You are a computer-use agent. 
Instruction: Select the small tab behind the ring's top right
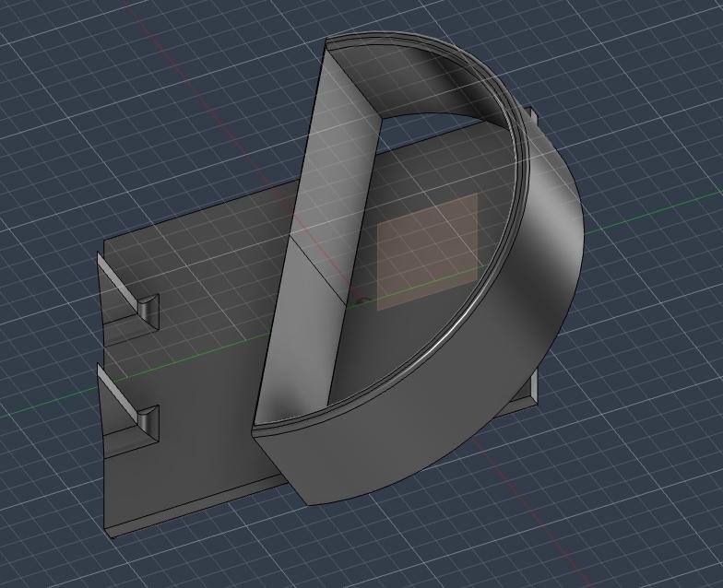point(531,117)
